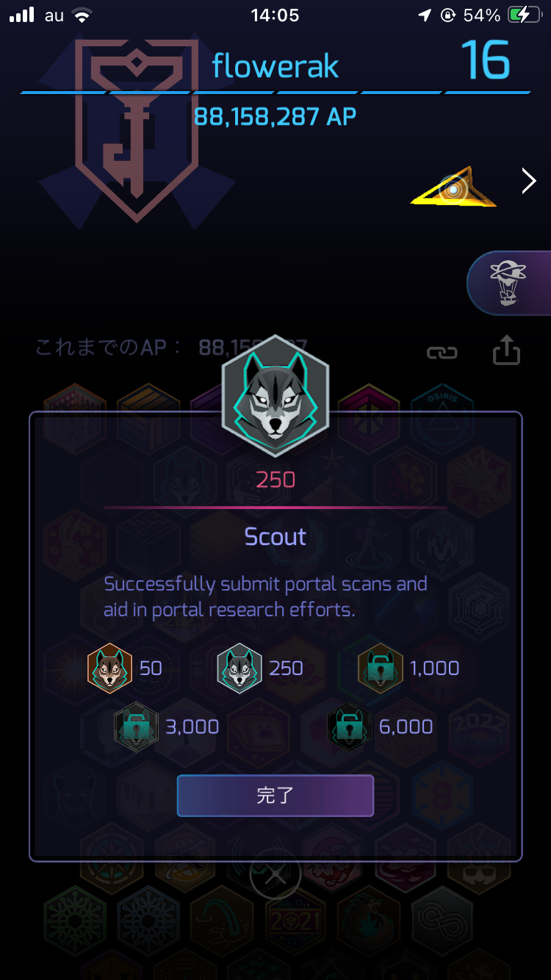Viewport: 551px width, 980px height.
Task: Tap the locked 3,000 tier badge
Action: [x=136, y=727]
